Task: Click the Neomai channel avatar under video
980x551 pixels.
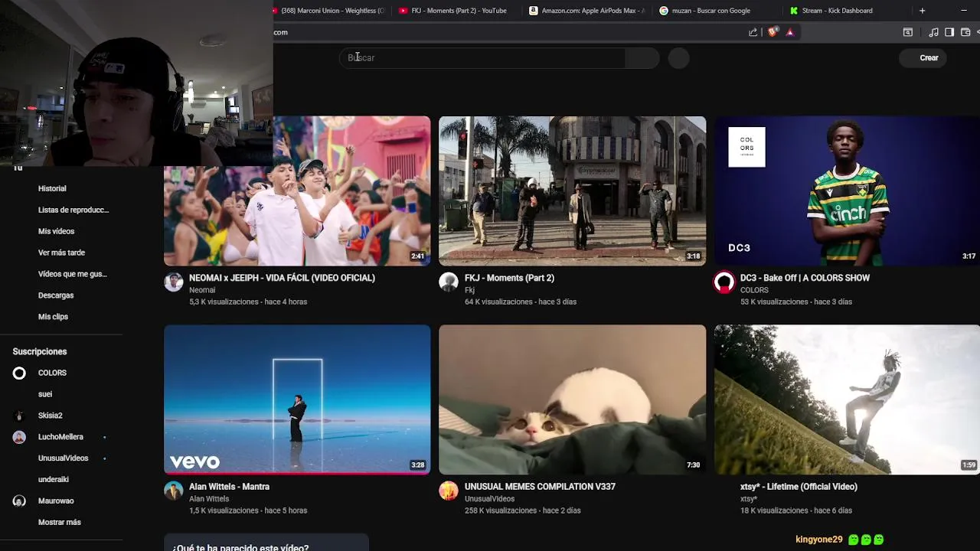Action: pyautogui.click(x=174, y=282)
